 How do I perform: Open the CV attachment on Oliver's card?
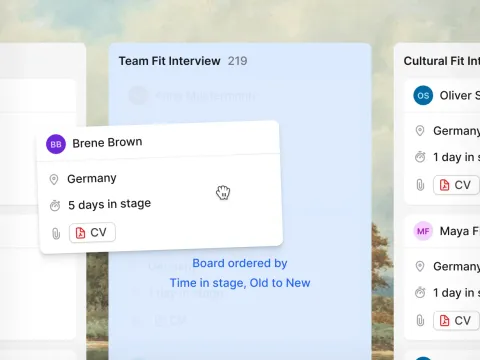[456, 185]
